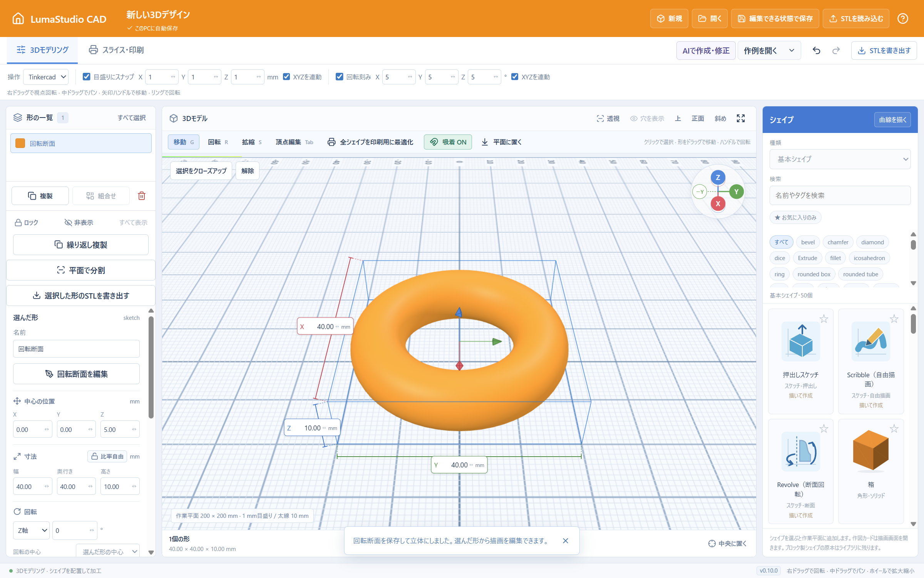924x578 pixels.
Task: Toggle 吸着 ON snapping button
Action: click(448, 142)
